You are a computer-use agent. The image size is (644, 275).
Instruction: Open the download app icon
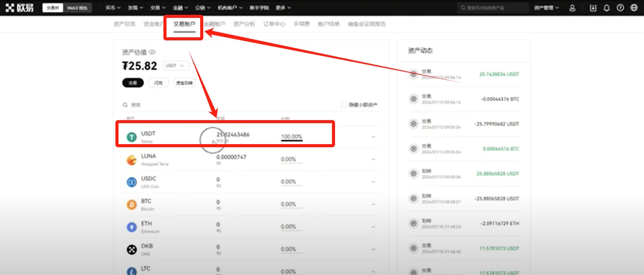coord(593,8)
